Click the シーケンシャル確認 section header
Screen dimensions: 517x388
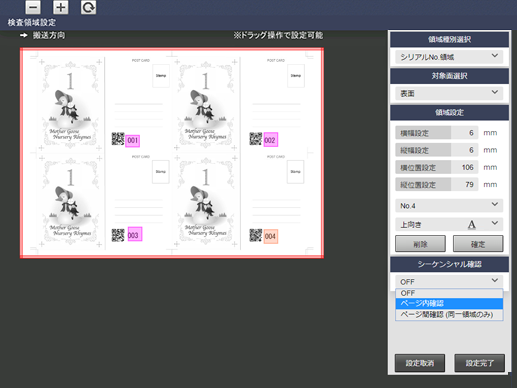(449, 264)
